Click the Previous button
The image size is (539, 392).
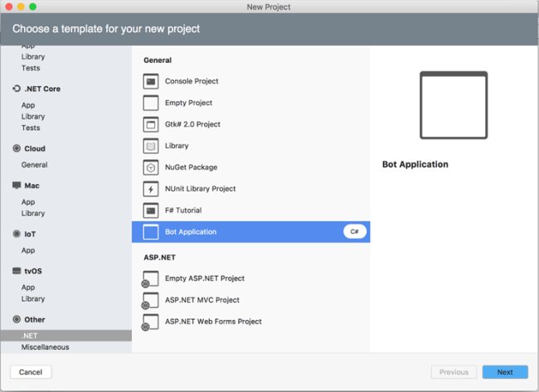[454, 372]
